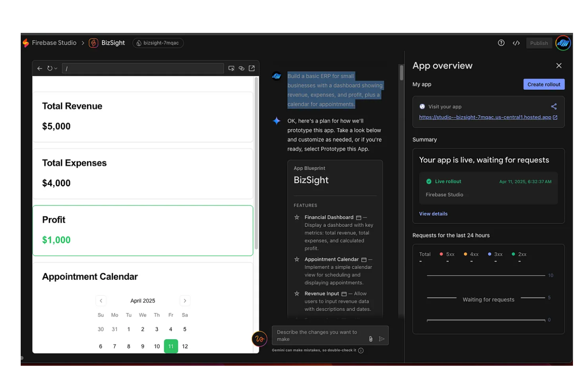Click the preview device select icon
Screen dimensions: 588x371
[231, 68]
